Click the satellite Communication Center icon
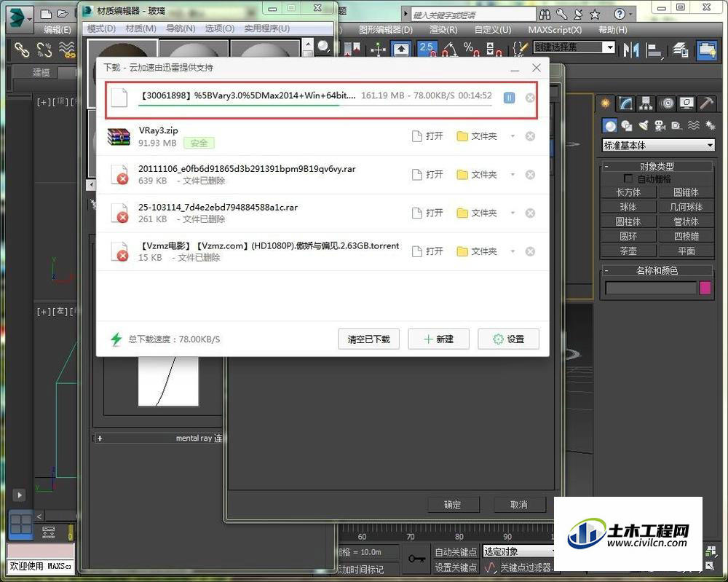The image size is (728, 582). click(578, 15)
